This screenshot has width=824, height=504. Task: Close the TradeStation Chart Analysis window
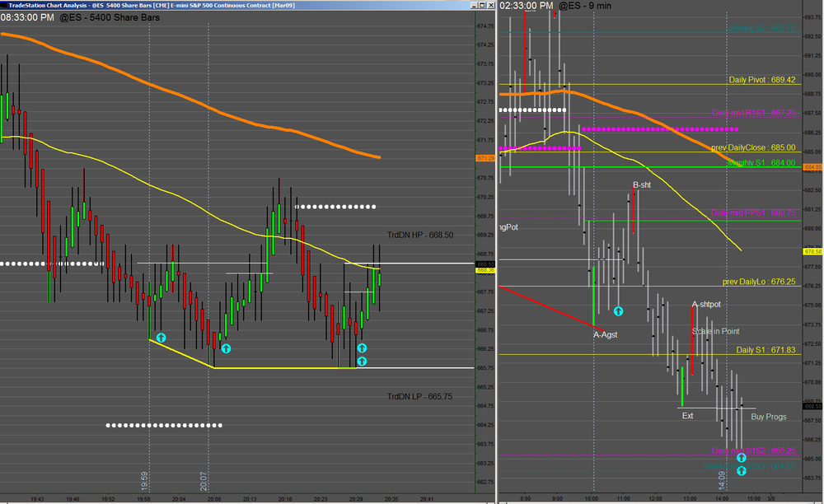(491, 5)
